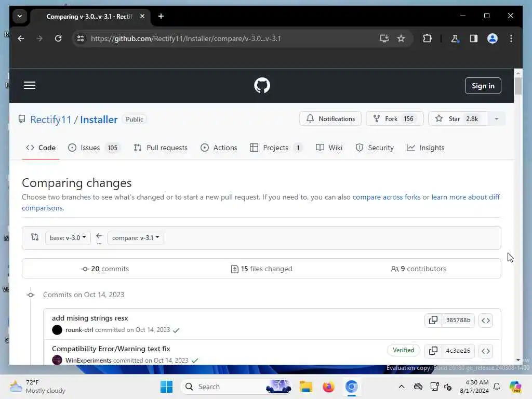This screenshot has height=399, width=532.
Task: Click the green check status on WinExperiments commit
Action: [x=195, y=361]
